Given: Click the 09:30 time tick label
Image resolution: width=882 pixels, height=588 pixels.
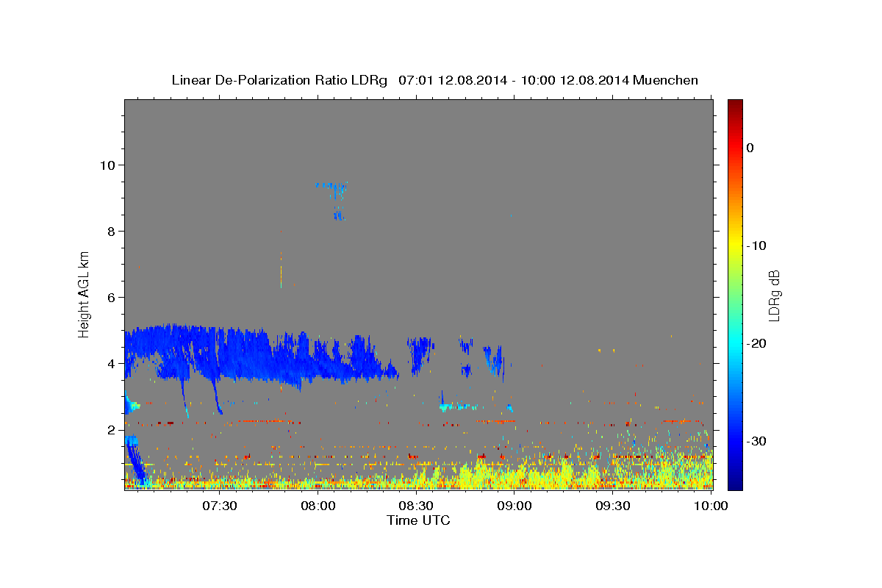Looking at the screenshot, I should (612, 506).
